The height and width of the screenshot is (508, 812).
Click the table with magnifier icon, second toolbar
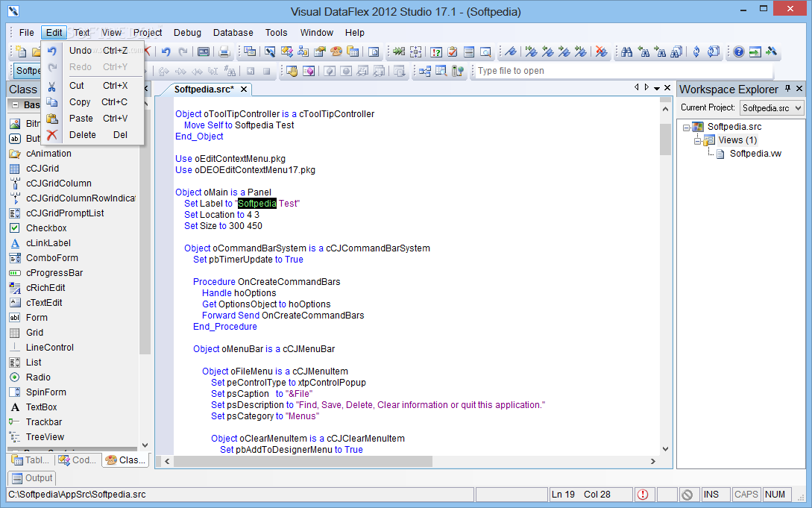[x=441, y=71]
